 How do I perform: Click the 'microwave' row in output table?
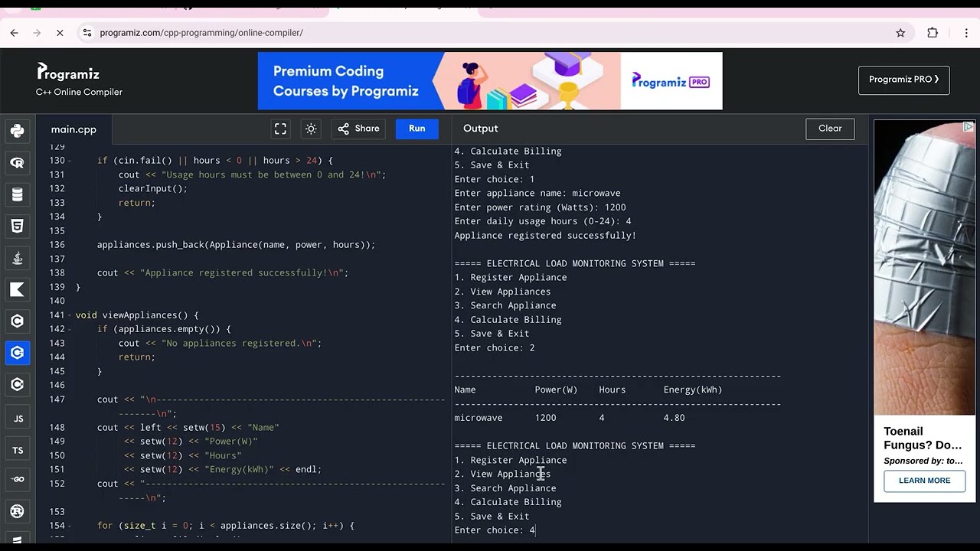[570, 418]
